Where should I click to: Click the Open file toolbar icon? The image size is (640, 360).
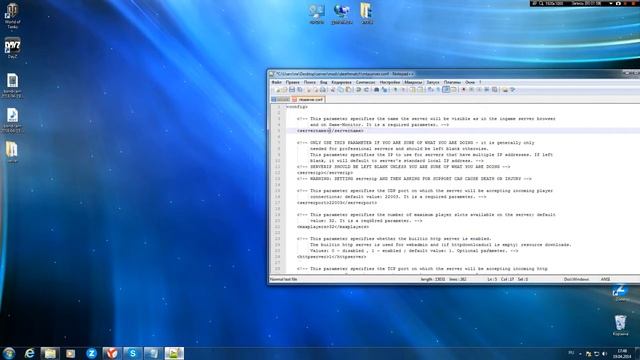pyautogui.click(x=284, y=89)
